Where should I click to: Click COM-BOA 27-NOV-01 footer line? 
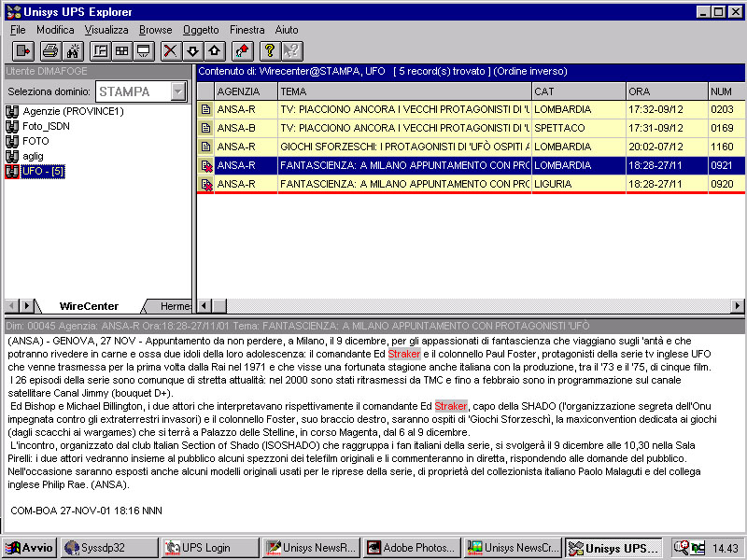click(x=86, y=511)
